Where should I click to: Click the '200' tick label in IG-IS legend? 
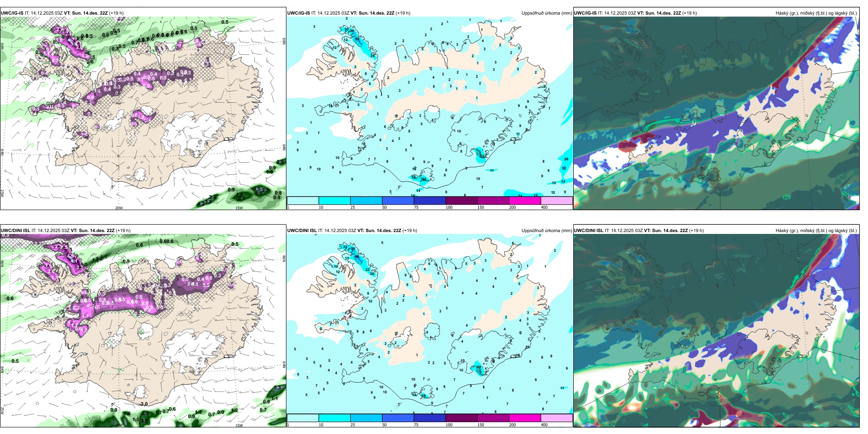click(x=513, y=207)
